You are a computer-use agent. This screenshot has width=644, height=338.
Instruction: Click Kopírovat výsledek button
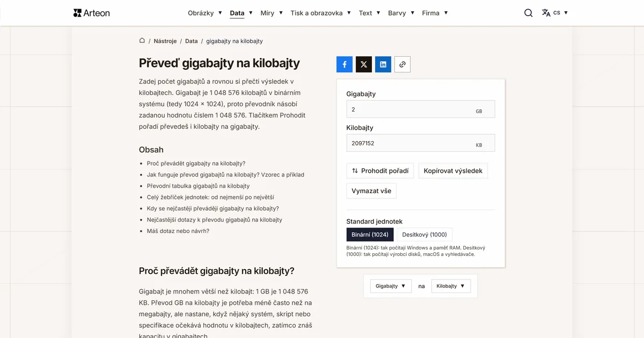[x=453, y=171]
